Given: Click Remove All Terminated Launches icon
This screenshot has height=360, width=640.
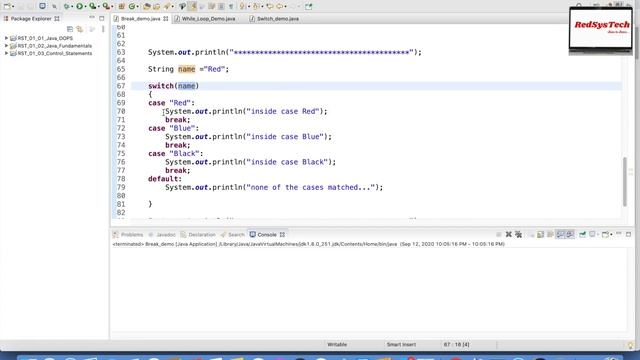Looking at the screenshot, I should click(518, 234).
